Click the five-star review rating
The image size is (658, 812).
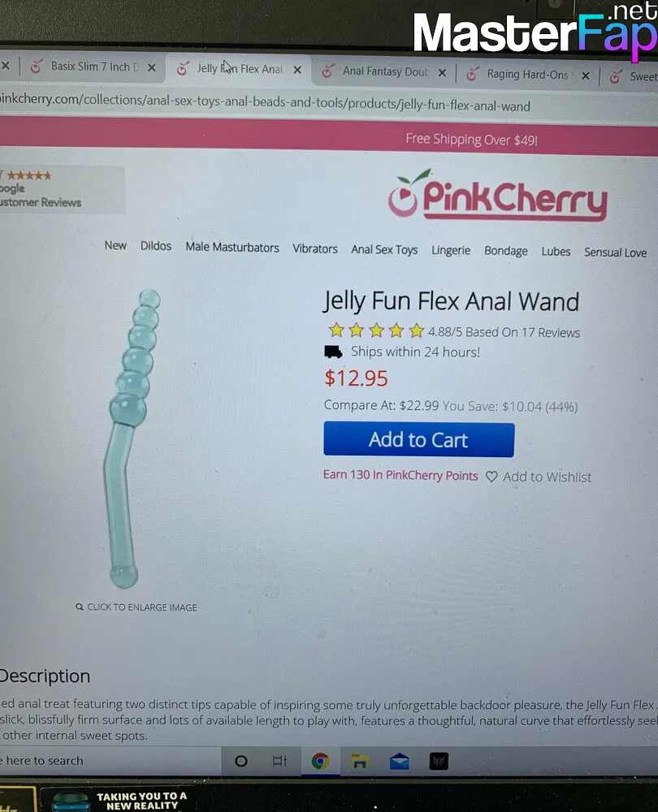(x=376, y=330)
